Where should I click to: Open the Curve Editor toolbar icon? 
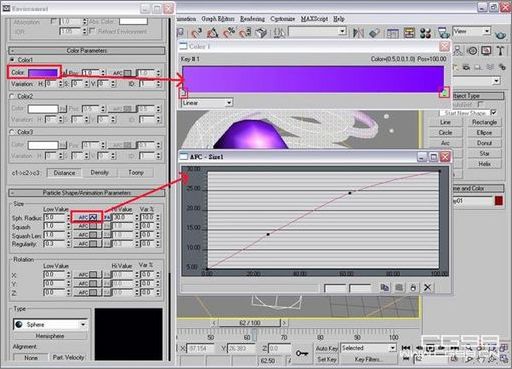click(392, 33)
